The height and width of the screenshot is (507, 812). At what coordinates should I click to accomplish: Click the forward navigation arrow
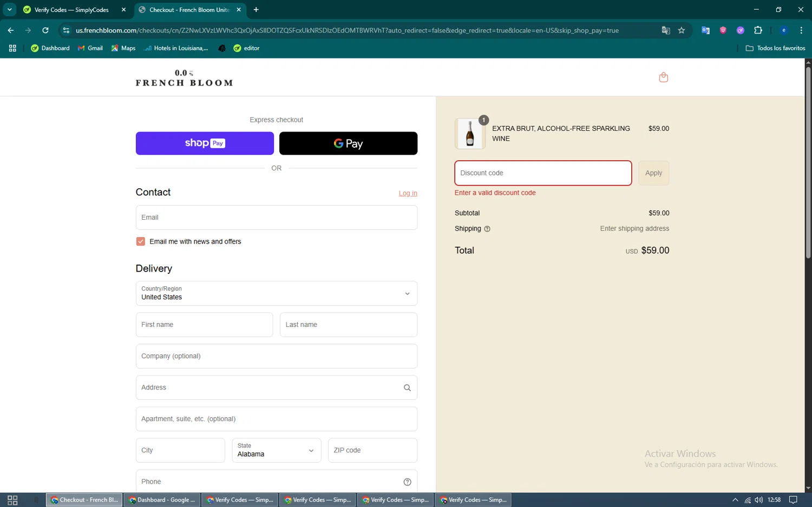pyautogui.click(x=28, y=30)
